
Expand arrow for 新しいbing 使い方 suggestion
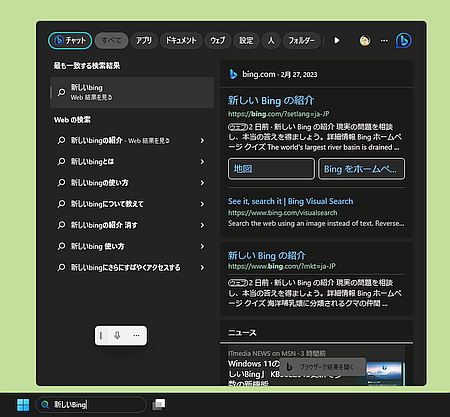pyautogui.click(x=202, y=246)
